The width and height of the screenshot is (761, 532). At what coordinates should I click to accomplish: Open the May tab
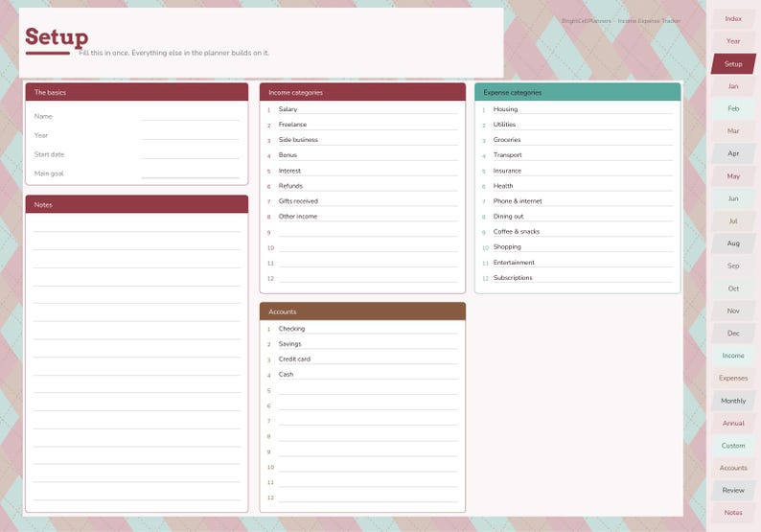[733, 176]
